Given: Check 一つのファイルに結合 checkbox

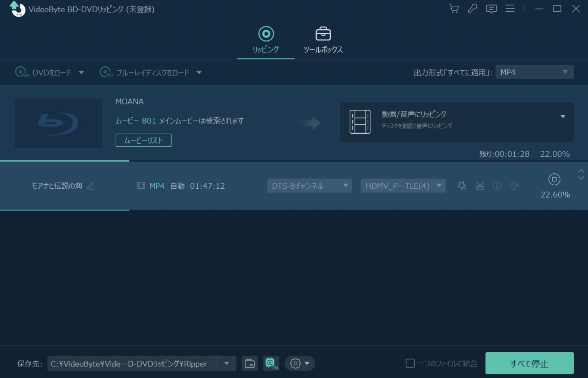Looking at the screenshot, I should 410,363.
